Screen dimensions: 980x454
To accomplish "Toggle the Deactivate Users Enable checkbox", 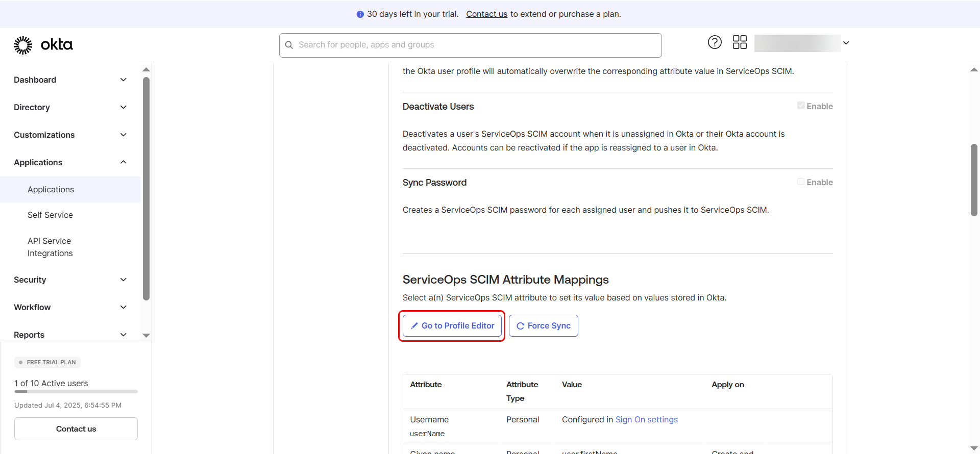I will 801,106.
